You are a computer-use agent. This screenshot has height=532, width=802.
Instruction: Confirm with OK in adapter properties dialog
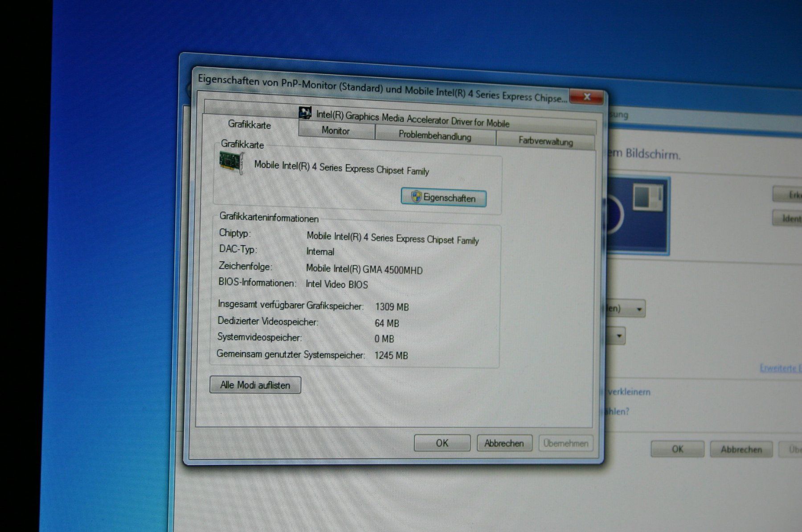(442, 443)
